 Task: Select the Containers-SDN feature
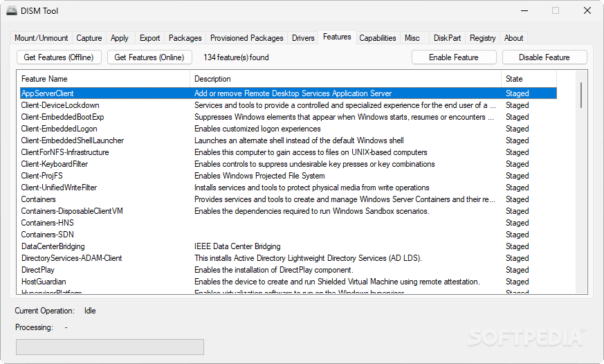point(288,235)
